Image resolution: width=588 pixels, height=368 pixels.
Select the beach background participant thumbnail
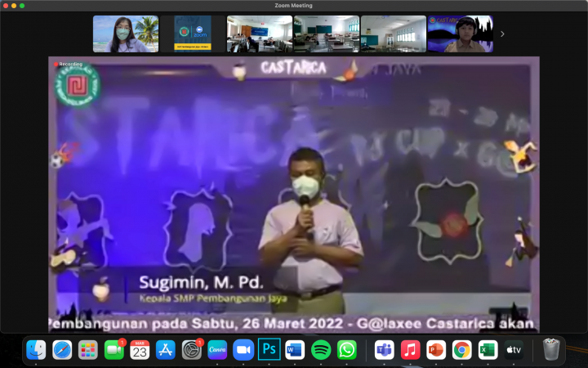click(125, 34)
